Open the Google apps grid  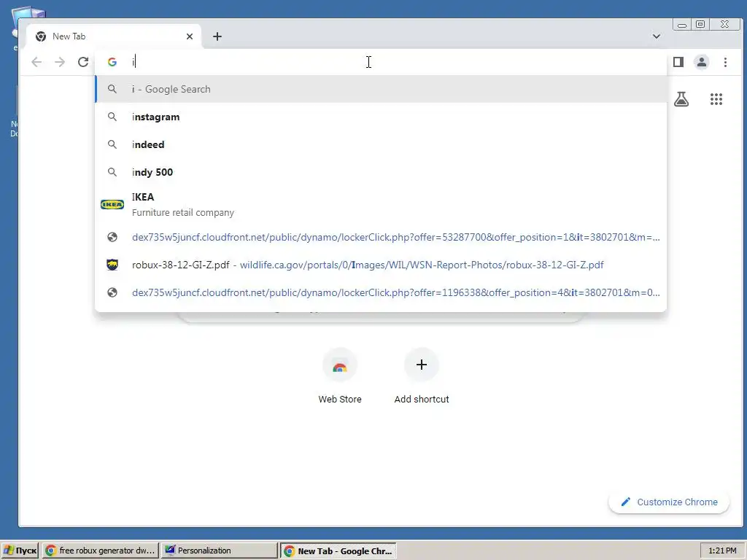click(x=716, y=99)
